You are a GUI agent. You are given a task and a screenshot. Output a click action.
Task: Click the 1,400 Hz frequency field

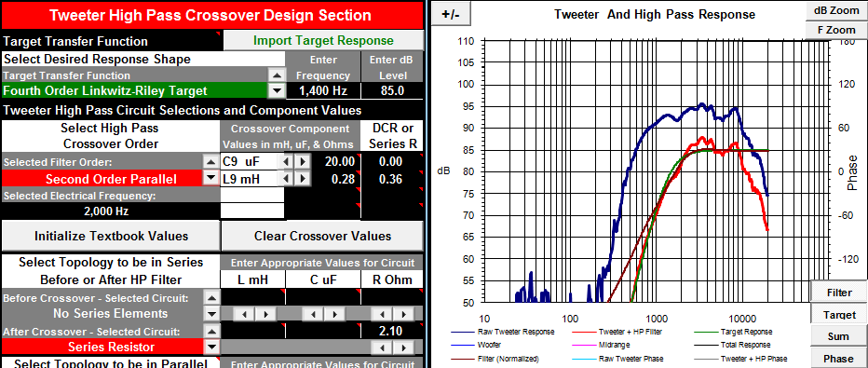(323, 90)
